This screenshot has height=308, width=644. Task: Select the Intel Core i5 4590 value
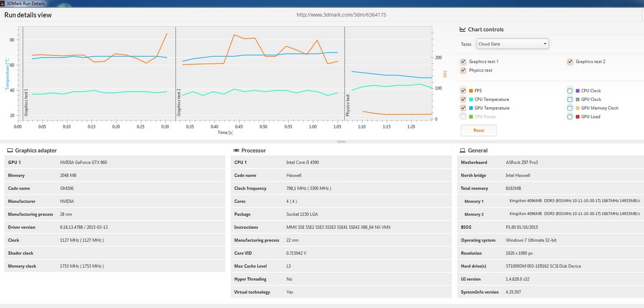302,163
